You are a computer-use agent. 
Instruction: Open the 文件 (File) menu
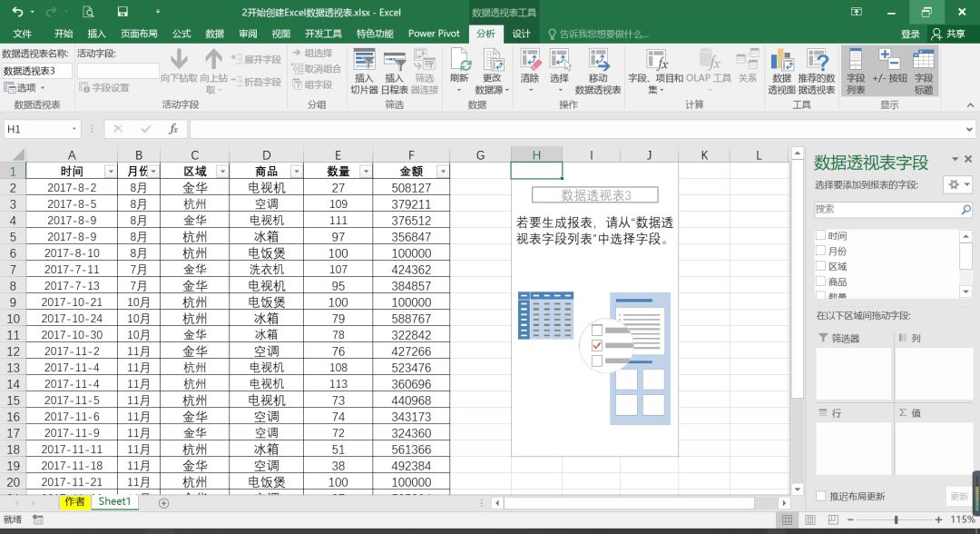pyautogui.click(x=23, y=34)
